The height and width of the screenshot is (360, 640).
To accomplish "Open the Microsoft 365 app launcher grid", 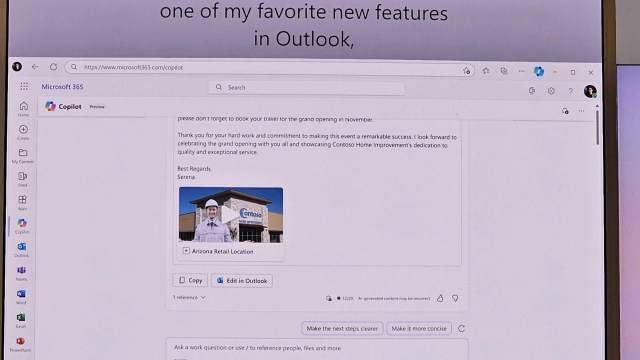I will click(24, 86).
